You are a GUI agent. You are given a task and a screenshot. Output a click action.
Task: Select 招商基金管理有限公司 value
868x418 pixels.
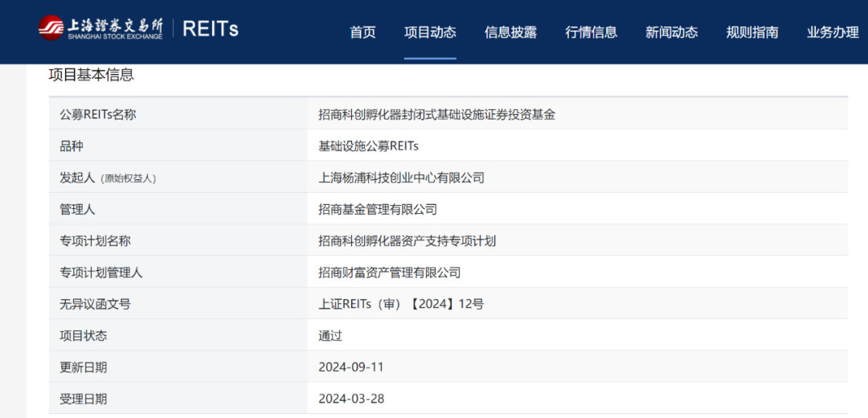pyautogui.click(x=378, y=210)
